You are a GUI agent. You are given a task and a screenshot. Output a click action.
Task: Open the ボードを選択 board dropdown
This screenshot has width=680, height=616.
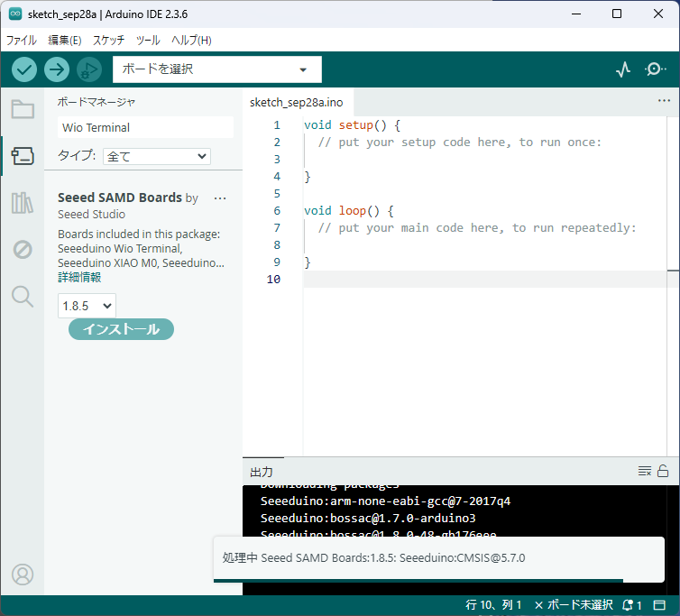point(216,69)
